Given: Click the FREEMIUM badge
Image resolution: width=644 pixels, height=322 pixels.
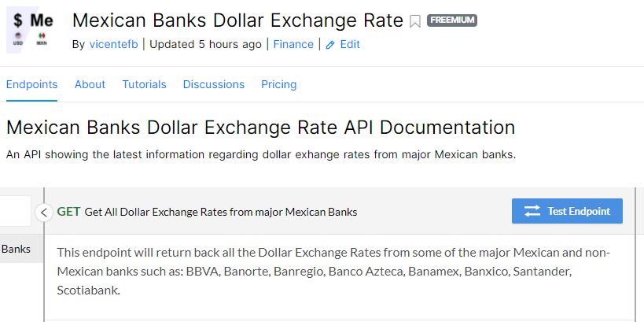Looking at the screenshot, I should [x=452, y=20].
